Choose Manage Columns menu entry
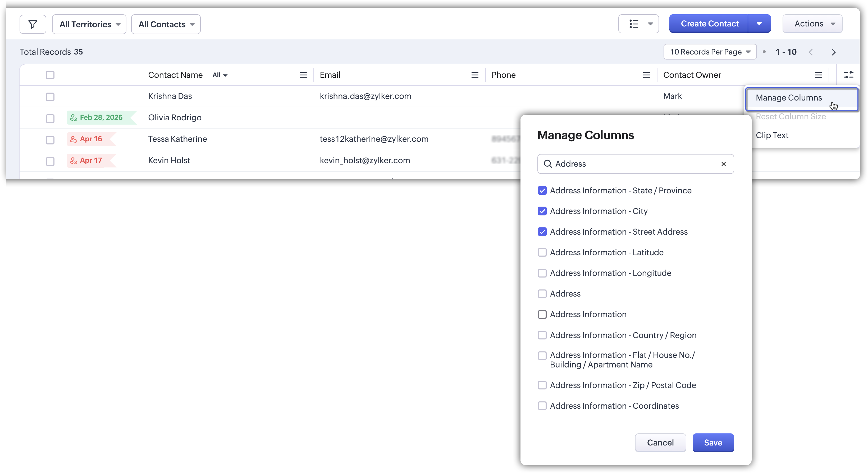 click(x=788, y=98)
